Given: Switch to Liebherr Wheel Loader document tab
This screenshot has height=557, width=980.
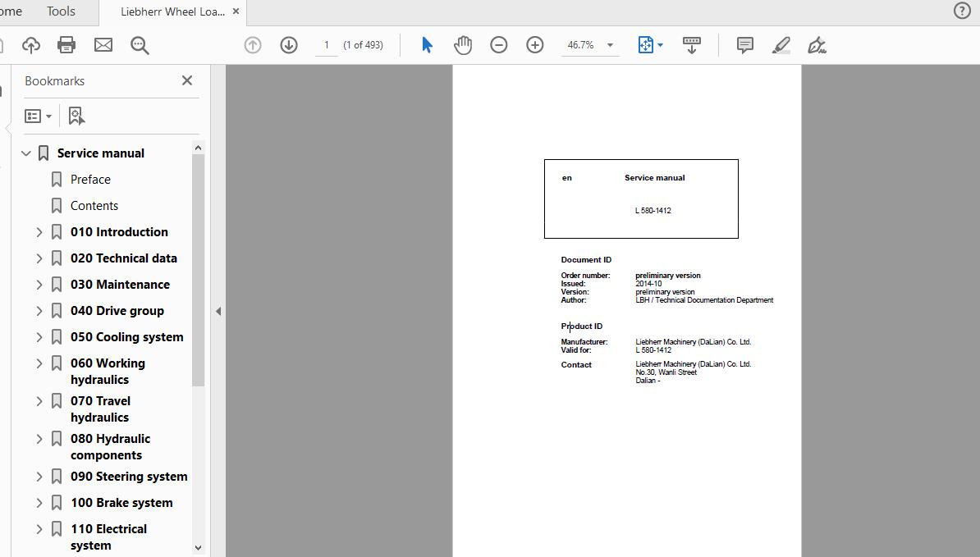Looking at the screenshot, I should [x=172, y=11].
